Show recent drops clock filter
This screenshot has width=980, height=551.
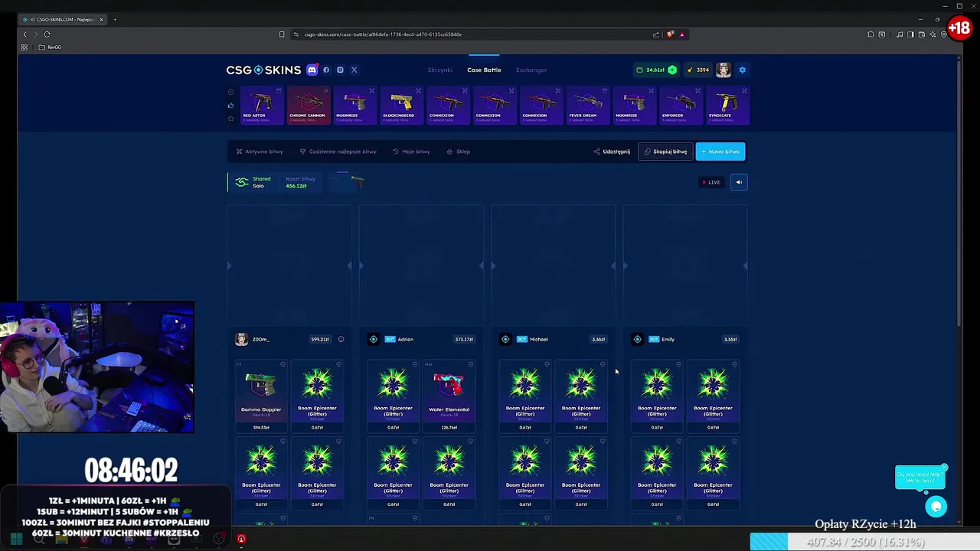(x=230, y=92)
